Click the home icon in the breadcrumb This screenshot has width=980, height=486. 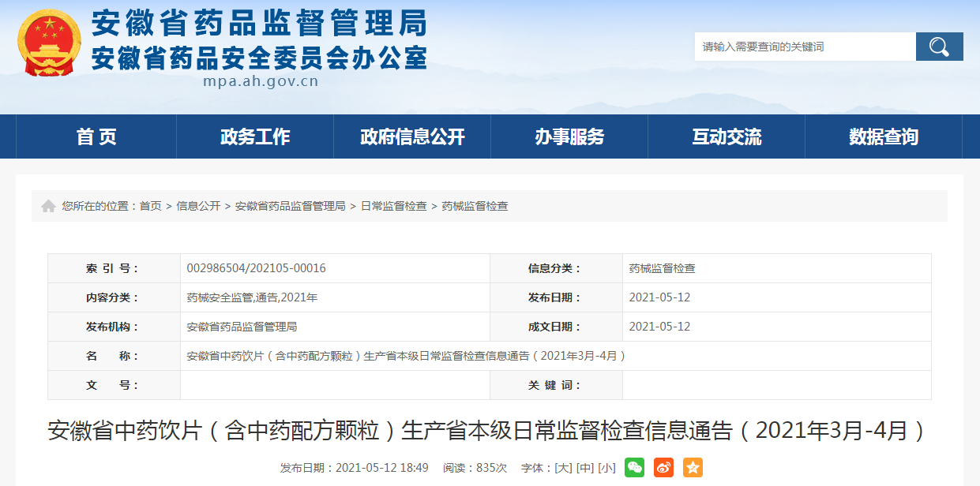pyautogui.click(x=47, y=204)
